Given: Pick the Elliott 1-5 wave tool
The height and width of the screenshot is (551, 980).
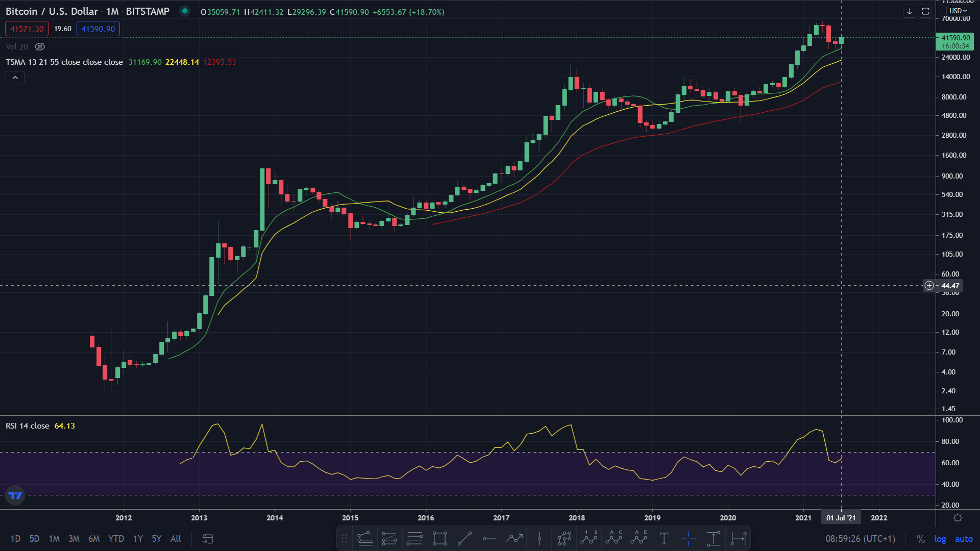Looking at the screenshot, I should point(589,539).
